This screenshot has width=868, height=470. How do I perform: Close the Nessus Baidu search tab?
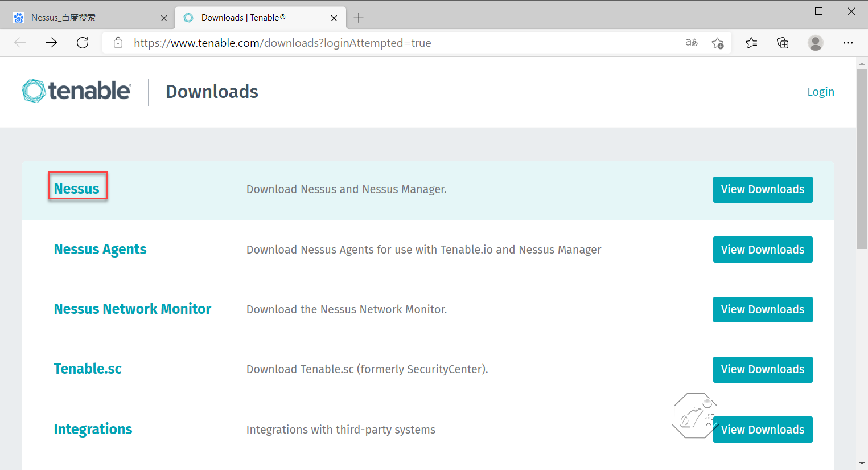pyautogui.click(x=164, y=18)
